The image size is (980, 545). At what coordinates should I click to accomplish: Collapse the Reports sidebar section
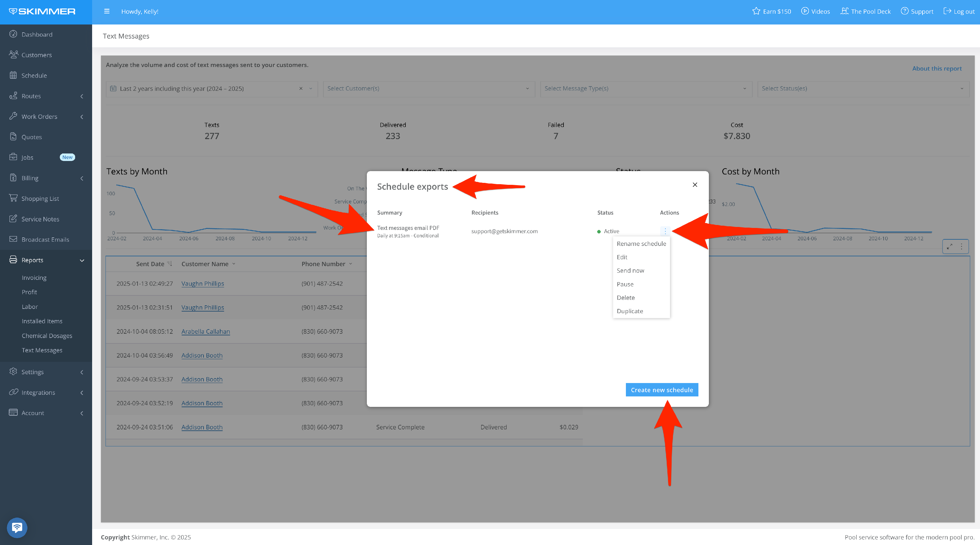[82, 260]
